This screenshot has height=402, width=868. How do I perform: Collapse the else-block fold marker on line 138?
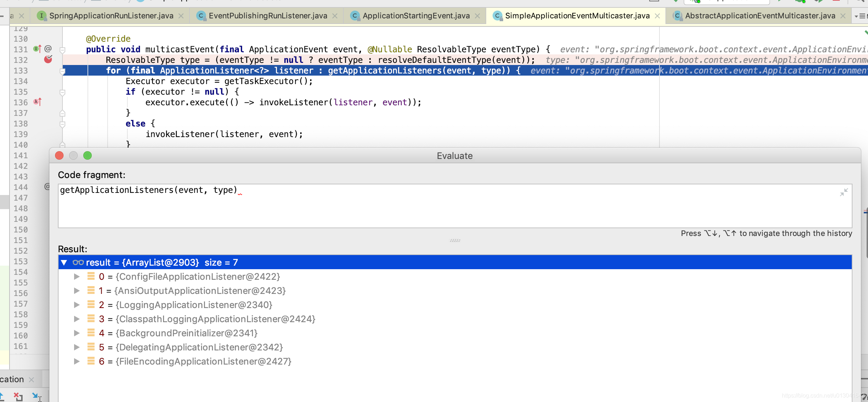point(62,124)
